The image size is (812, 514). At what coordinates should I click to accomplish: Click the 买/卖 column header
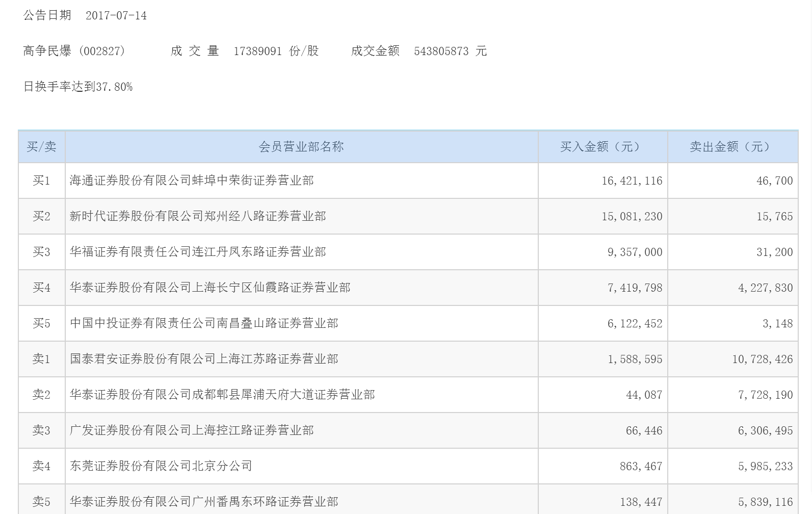tap(41, 147)
